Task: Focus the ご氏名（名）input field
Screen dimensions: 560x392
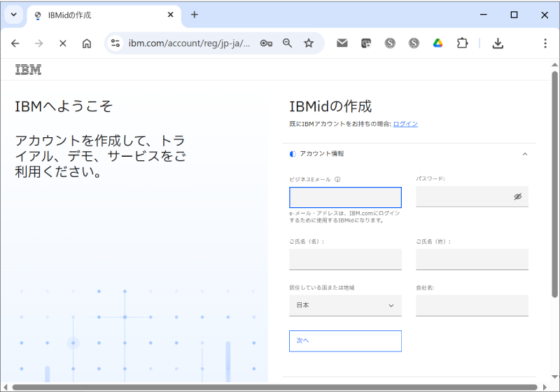Action: 345,259
